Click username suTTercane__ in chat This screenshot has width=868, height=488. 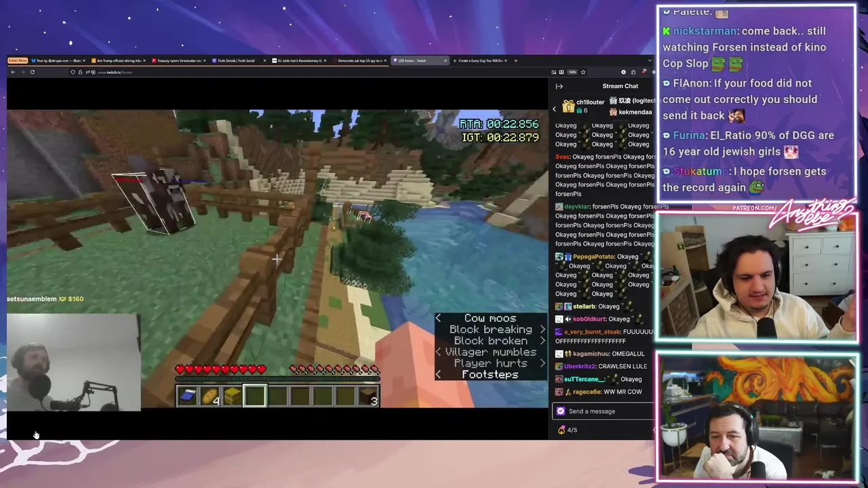(583, 379)
